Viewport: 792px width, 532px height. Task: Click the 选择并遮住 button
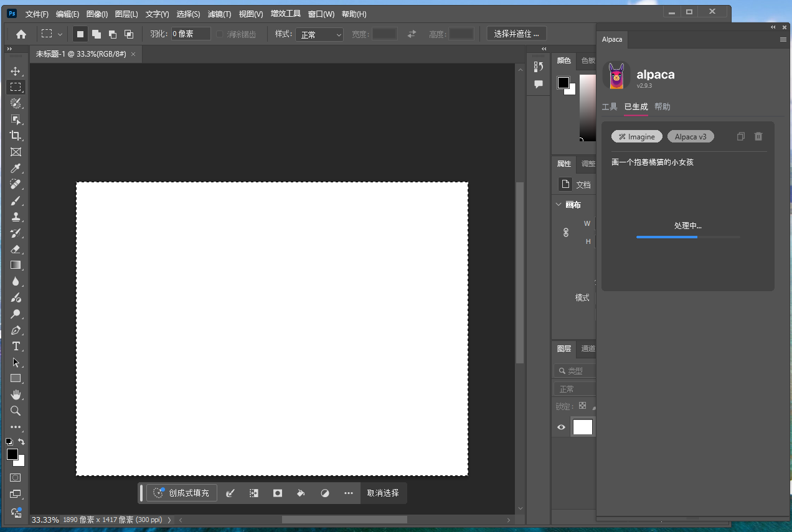tap(517, 34)
